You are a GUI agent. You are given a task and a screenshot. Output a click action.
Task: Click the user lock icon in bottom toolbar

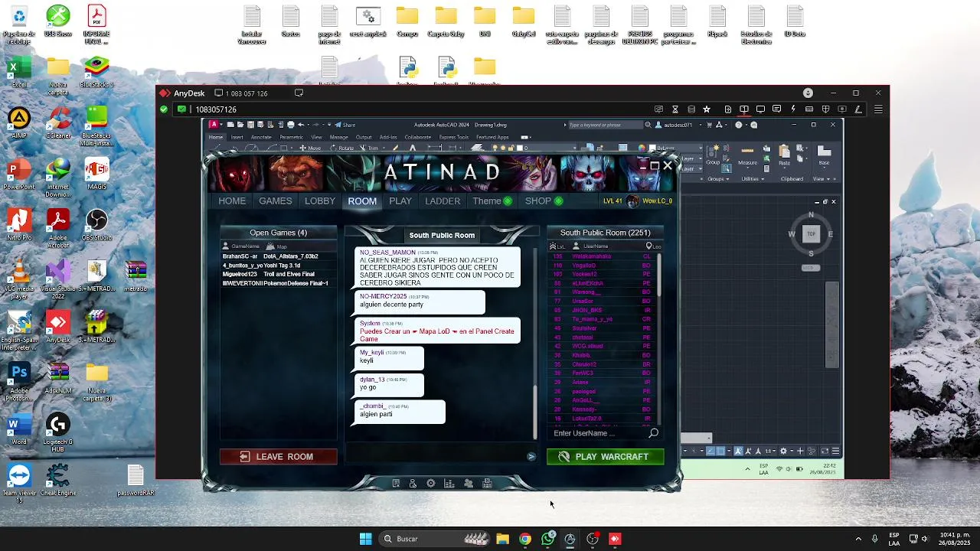tap(413, 484)
